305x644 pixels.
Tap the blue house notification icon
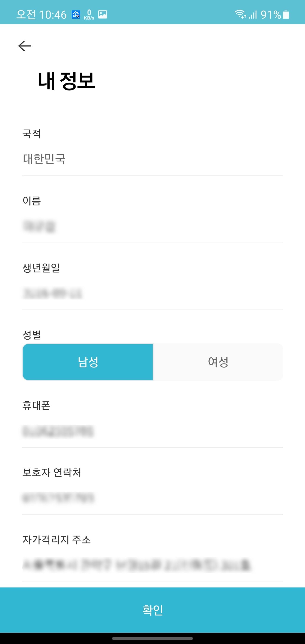[x=76, y=15]
